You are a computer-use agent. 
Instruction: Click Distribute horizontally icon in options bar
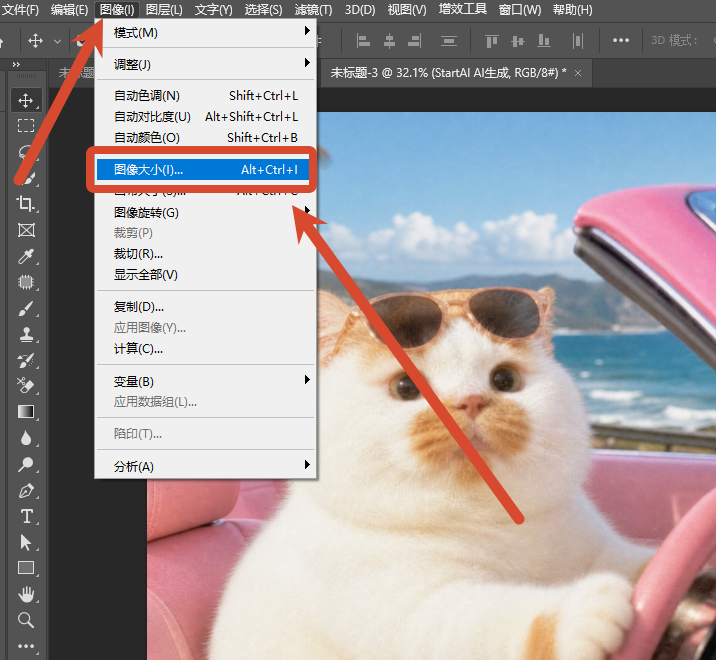pyautogui.click(x=578, y=41)
